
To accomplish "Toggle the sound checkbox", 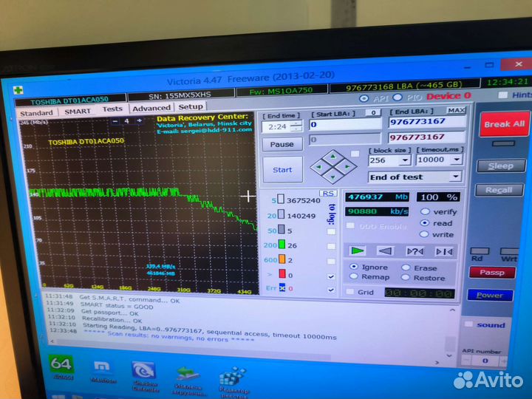I will pos(468,324).
